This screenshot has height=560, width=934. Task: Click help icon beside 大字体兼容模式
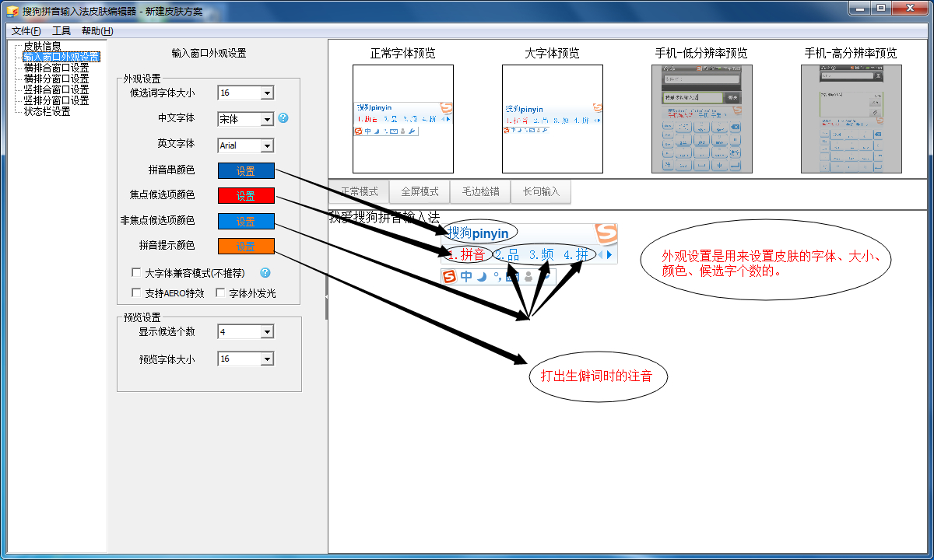(265, 273)
